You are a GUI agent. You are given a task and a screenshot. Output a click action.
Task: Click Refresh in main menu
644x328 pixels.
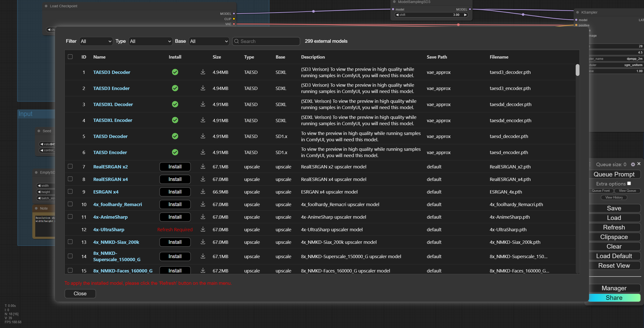tap(614, 227)
